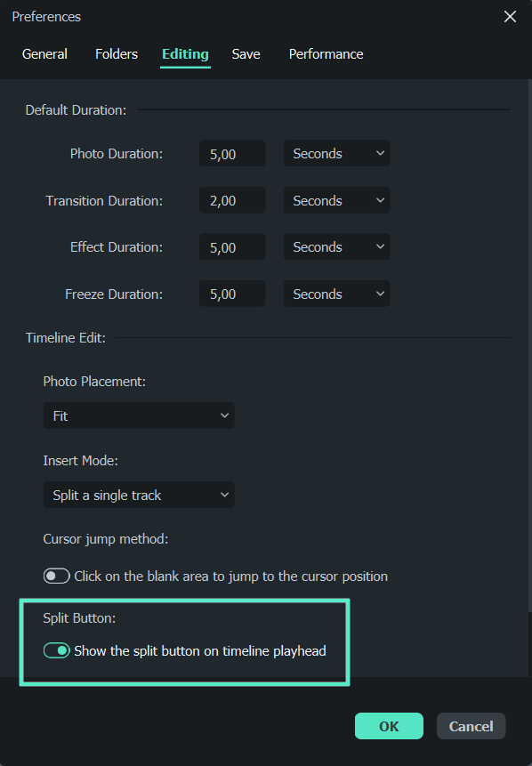Edit the Freeze Duration value field

point(231,294)
